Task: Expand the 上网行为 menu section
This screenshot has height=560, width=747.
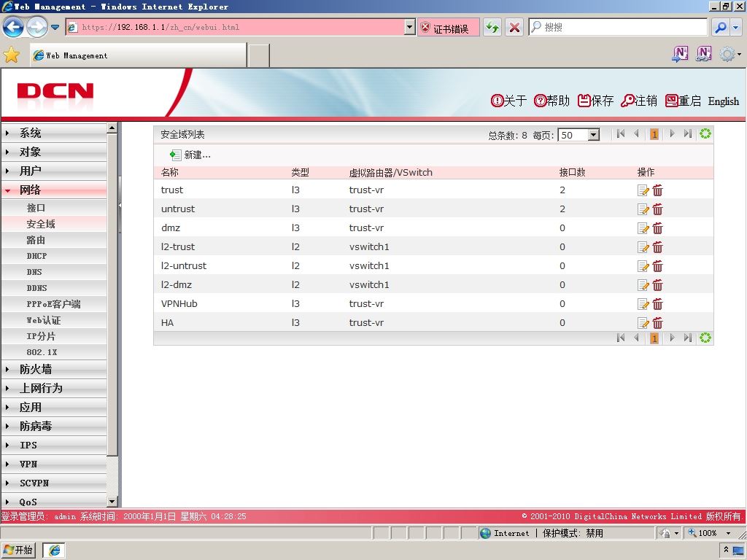Action: (54, 388)
